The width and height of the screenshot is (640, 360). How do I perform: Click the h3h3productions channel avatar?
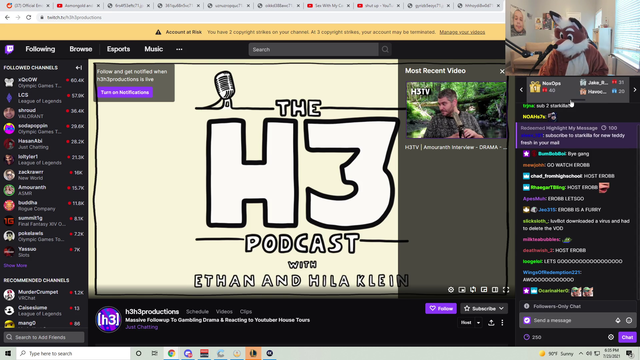(x=108, y=319)
